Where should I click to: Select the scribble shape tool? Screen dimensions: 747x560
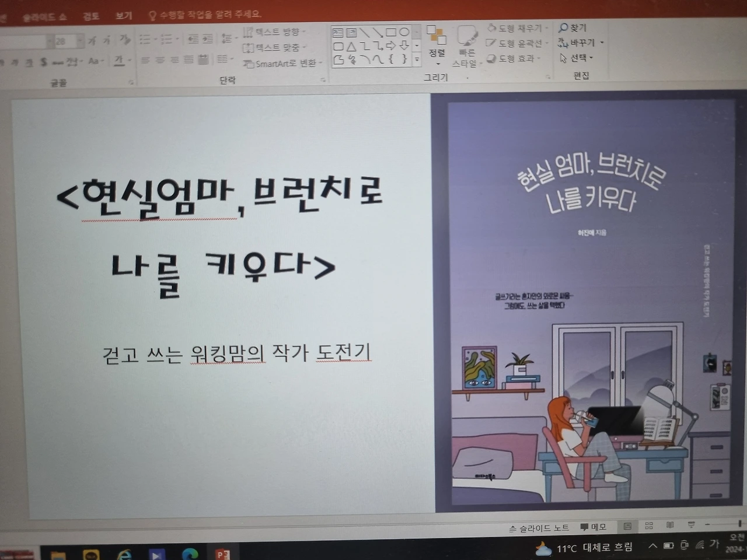click(x=351, y=60)
